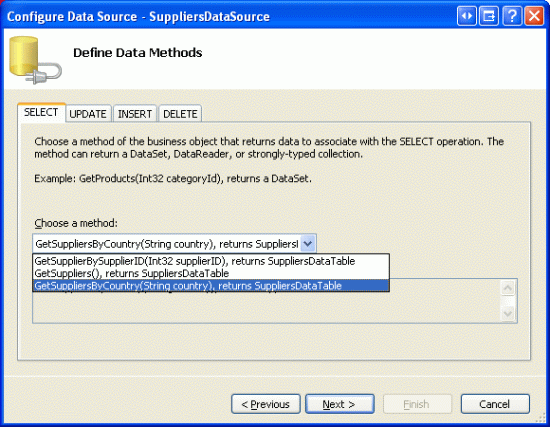Cancel the data source wizard
The image size is (550, 427).
tap(495, 404)
